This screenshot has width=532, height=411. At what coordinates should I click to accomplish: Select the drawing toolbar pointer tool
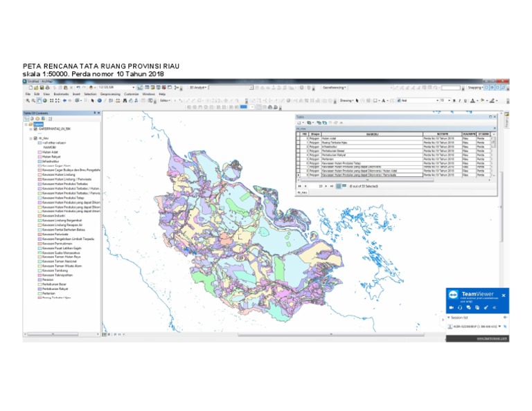pyautogui.click(x=357, y=100)
